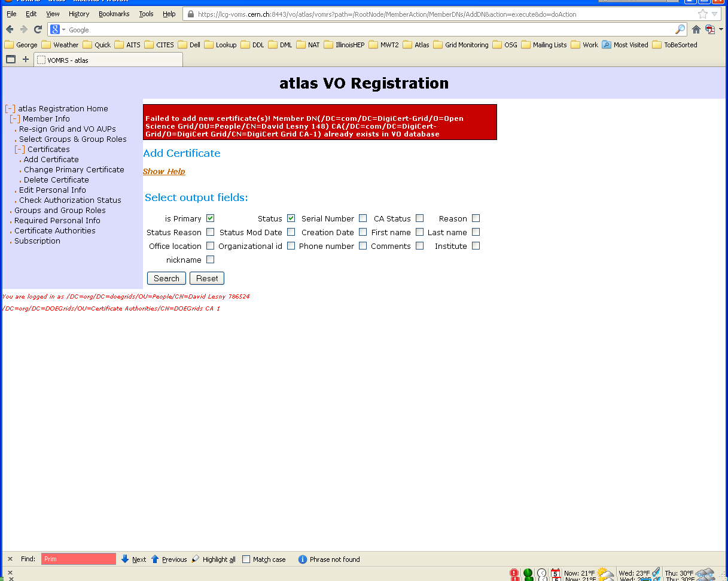728x581 pixels.
Task: Click the Find Next down arrow
Action: (x=125, y=559)
